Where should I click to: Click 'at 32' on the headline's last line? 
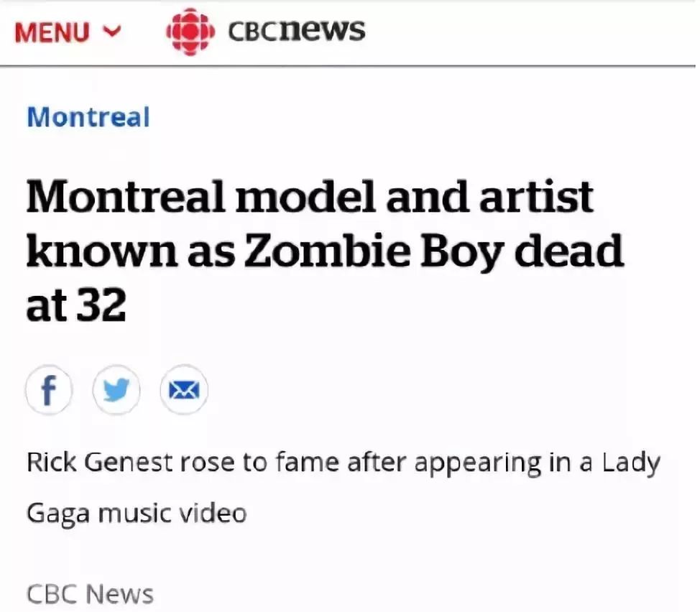pyautogui.click(x=76, y=305)
